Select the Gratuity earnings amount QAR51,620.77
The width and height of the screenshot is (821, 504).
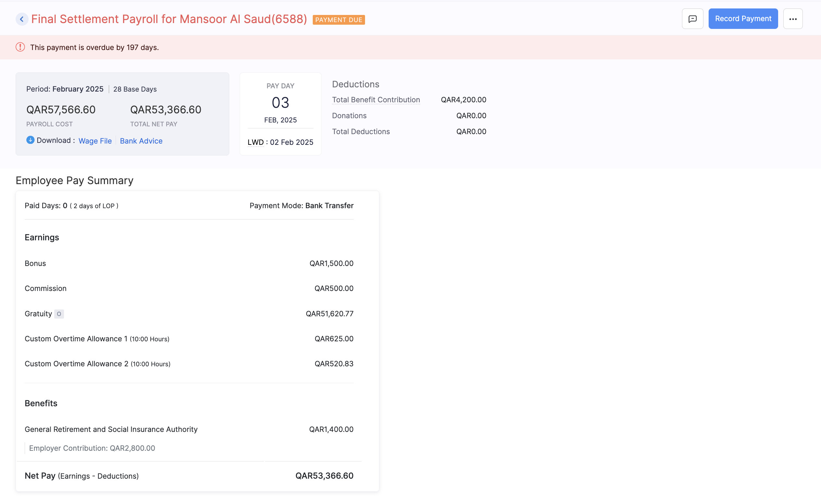tap(329, 314)
